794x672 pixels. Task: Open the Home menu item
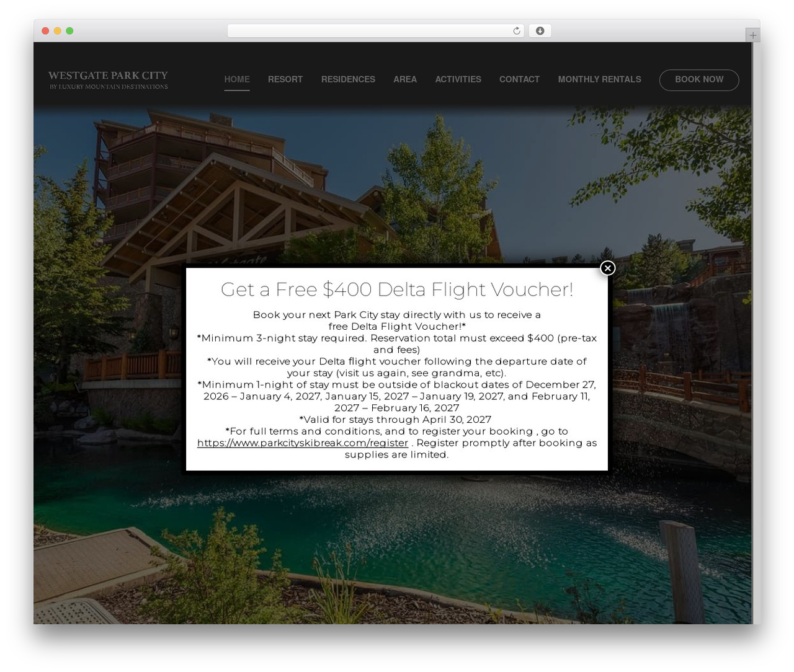237,79
